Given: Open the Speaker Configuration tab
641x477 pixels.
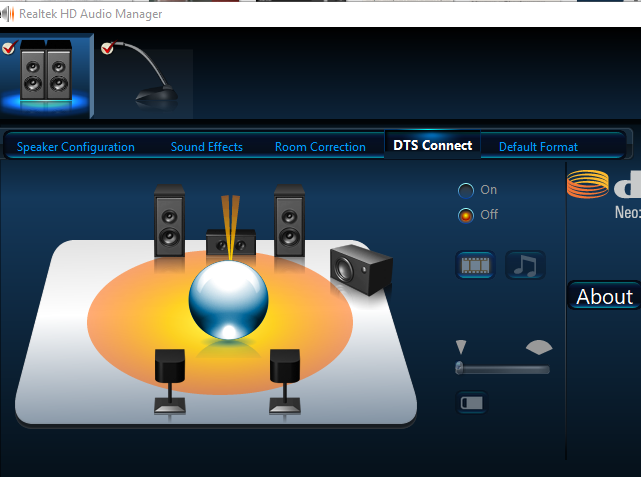Looking at the screenshot, I should click(76, 147).
